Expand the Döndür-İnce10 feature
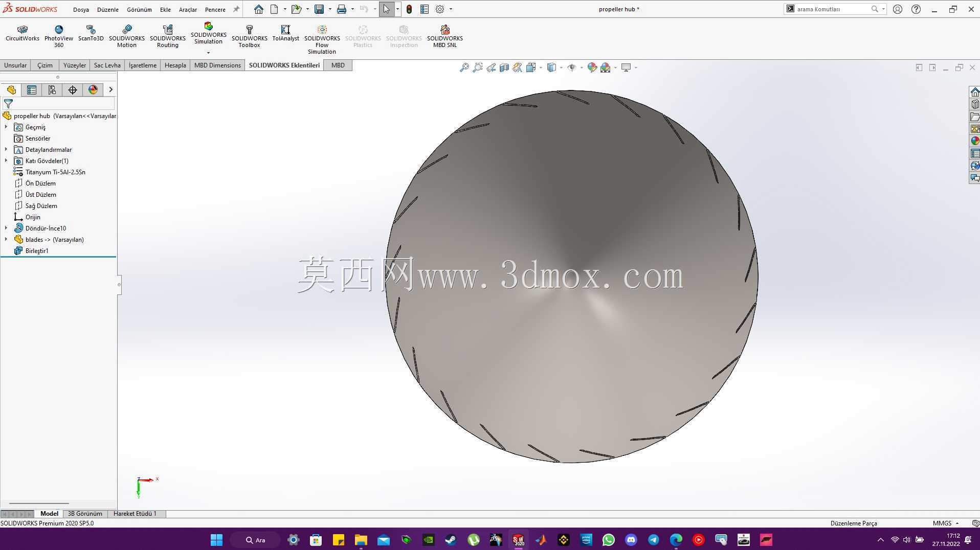980x550 pixels. pos(6,228)
